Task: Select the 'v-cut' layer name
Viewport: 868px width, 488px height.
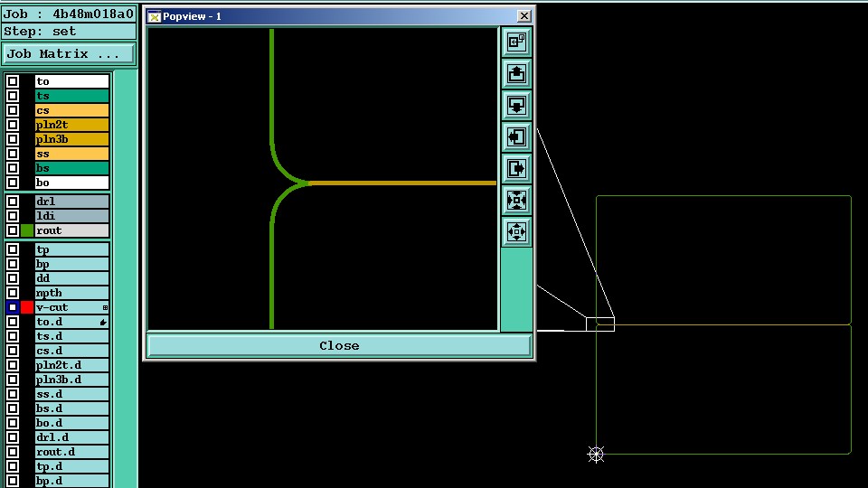Action: coord(72,307)
